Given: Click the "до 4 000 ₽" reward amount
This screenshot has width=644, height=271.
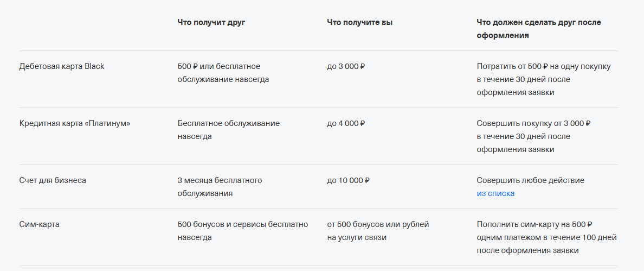Looking at the screenshot, I should tap(346, 123).
